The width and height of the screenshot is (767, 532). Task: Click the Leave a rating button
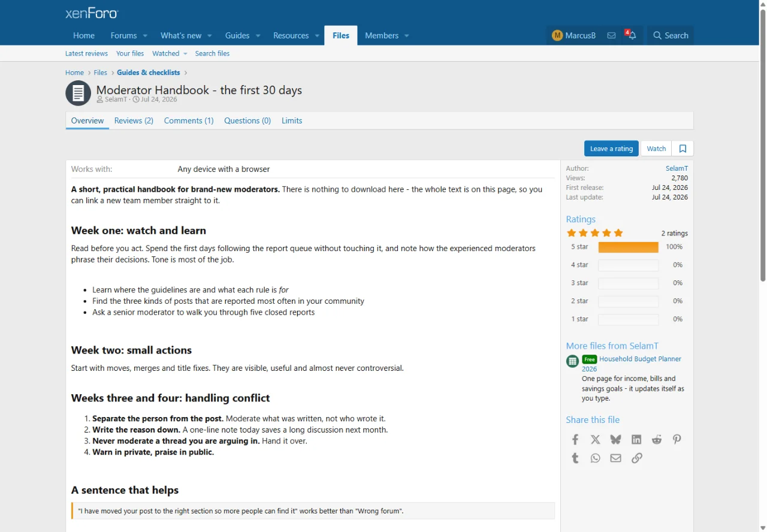coord(611,149)
